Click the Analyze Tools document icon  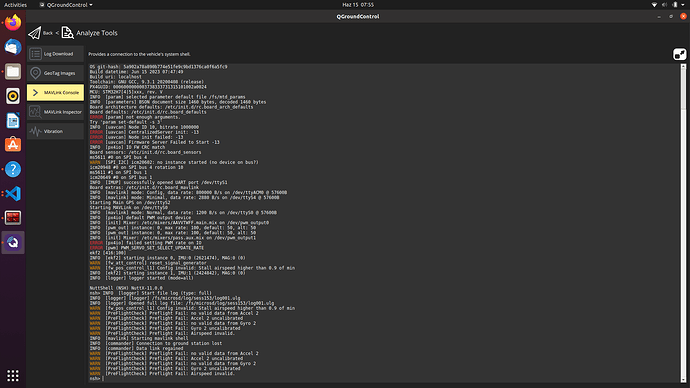(67, 33)
